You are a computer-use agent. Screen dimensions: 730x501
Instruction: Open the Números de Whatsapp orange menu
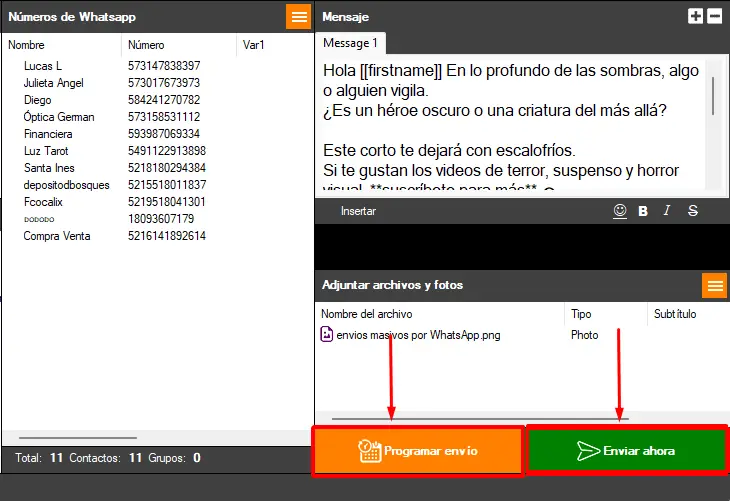pyautogui.click(x=299, y=17)
